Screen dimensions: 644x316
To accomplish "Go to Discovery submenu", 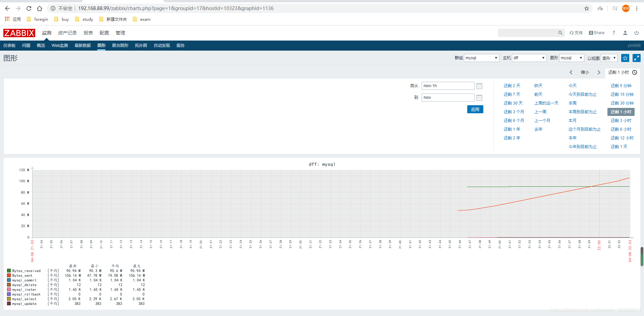I will pos(162,46).
